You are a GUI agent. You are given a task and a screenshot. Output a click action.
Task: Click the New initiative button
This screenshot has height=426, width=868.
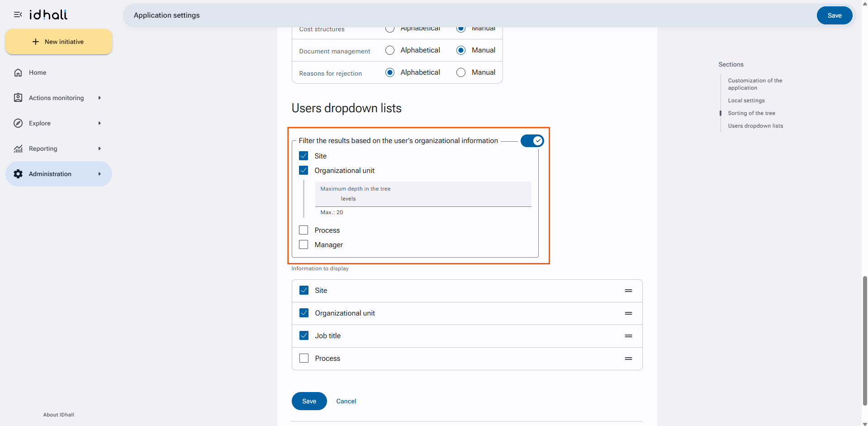59,42
